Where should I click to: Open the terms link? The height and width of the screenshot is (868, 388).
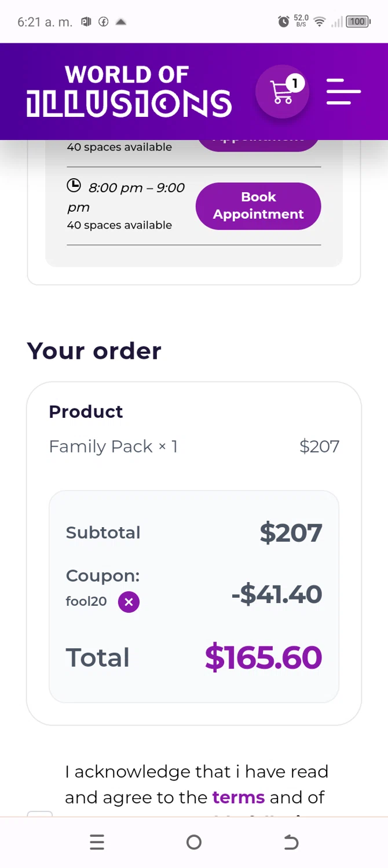[239, 797]
